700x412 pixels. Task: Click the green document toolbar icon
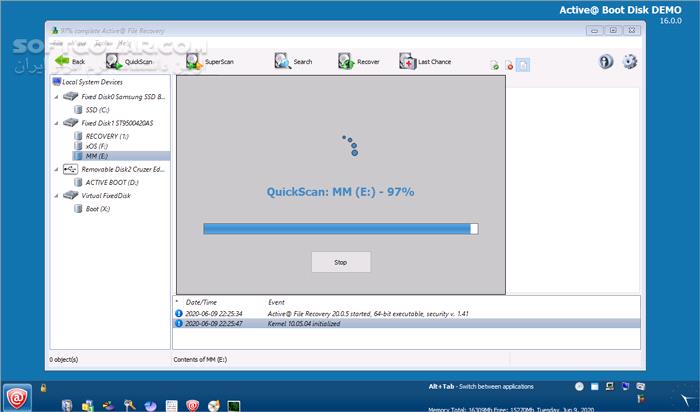495,65
